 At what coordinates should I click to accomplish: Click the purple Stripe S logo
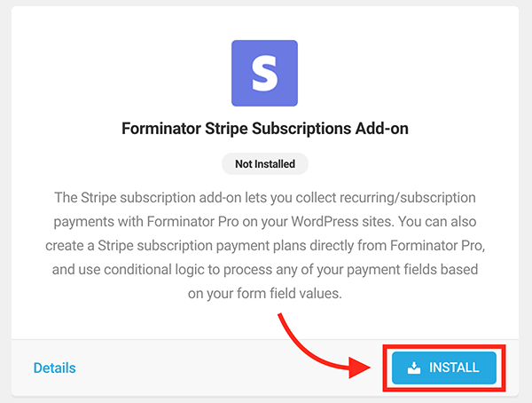[265, 74]
